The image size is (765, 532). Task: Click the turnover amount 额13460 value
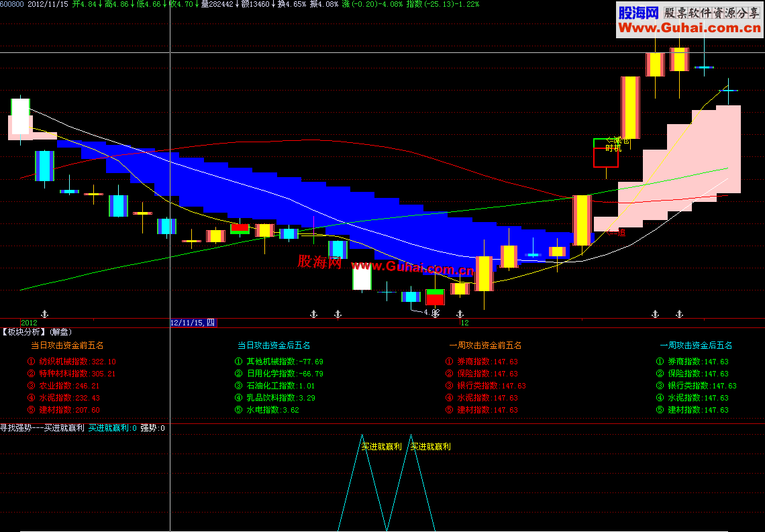click(x=255, y=4)
